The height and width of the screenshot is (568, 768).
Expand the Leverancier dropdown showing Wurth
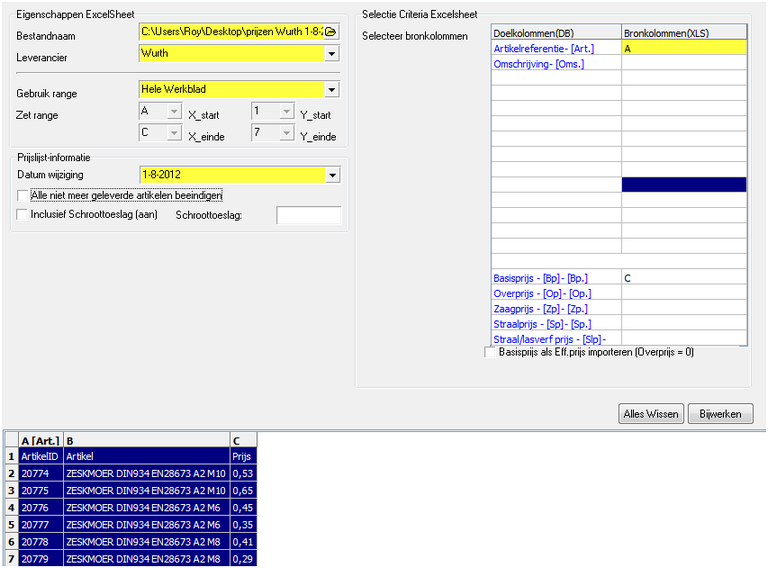pos(332,53)
